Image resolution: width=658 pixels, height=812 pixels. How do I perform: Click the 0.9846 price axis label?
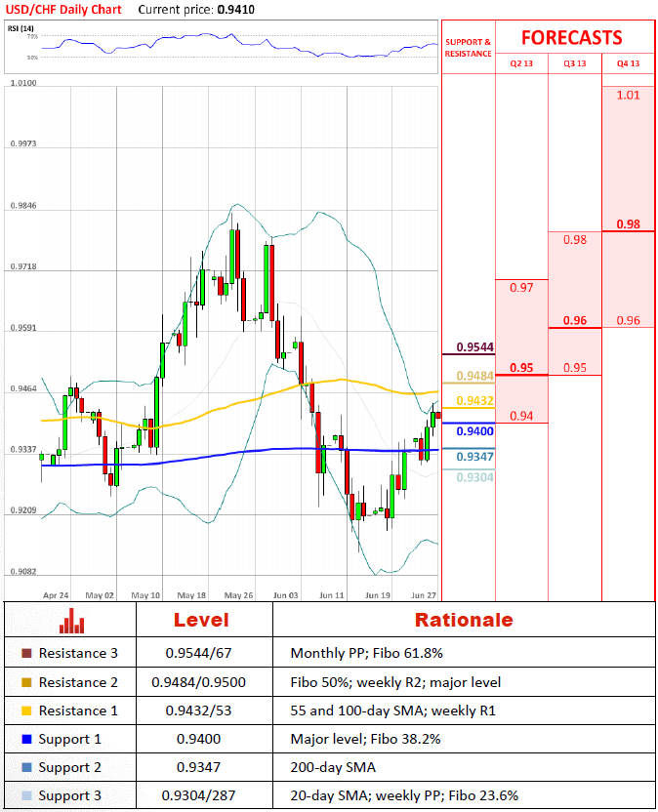23,206
